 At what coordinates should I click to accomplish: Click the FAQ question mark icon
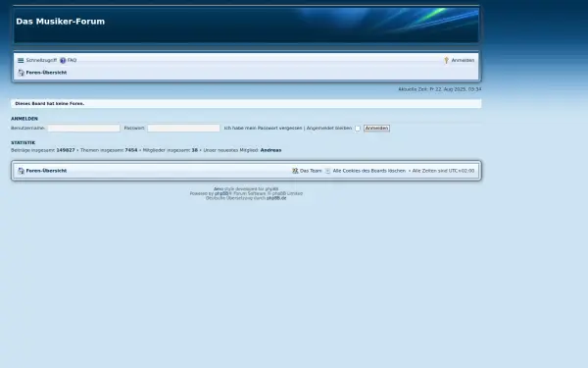(63, 61)
